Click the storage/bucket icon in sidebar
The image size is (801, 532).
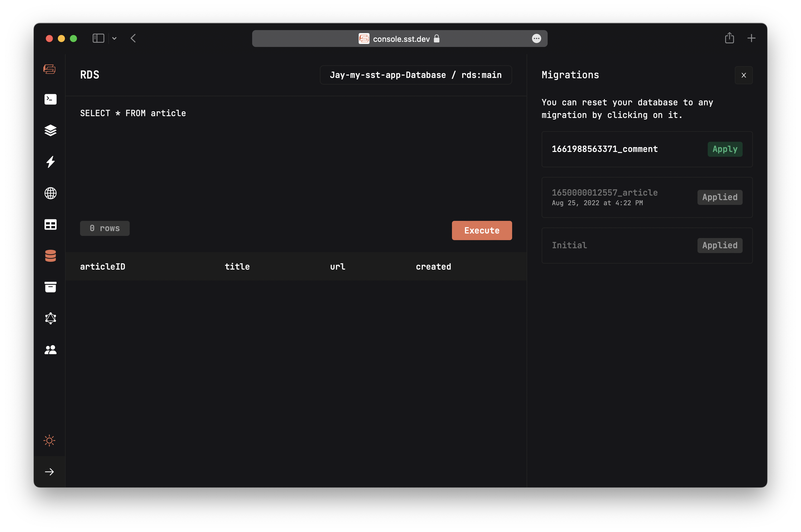click(x=51, y=287)
